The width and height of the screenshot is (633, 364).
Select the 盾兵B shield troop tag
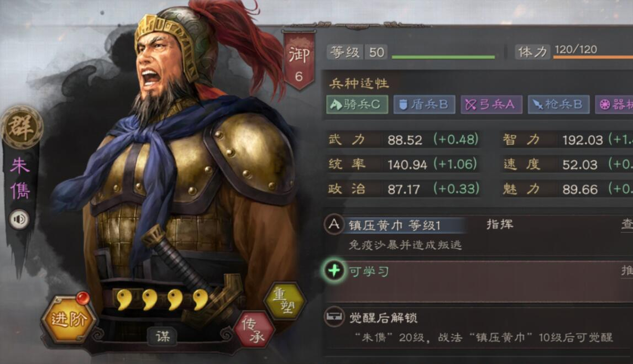(424, 104)
